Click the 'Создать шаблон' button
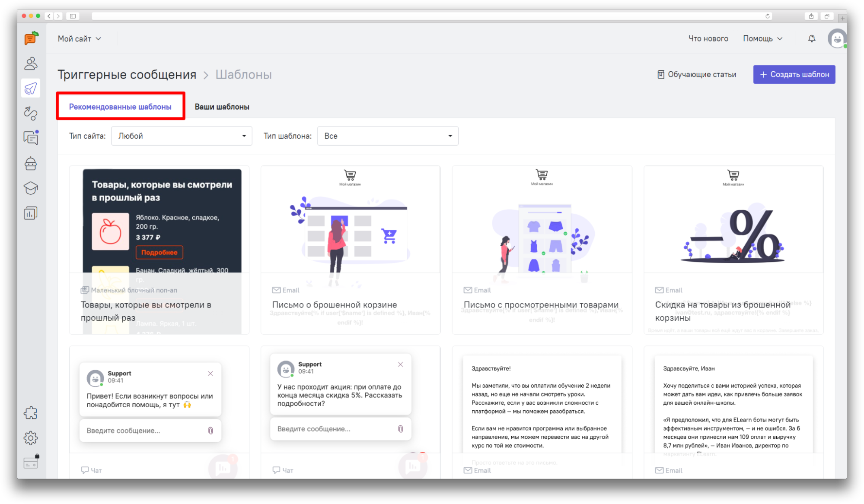The width and height of the screenshot is (864, 504). click(x=794, y=74)
